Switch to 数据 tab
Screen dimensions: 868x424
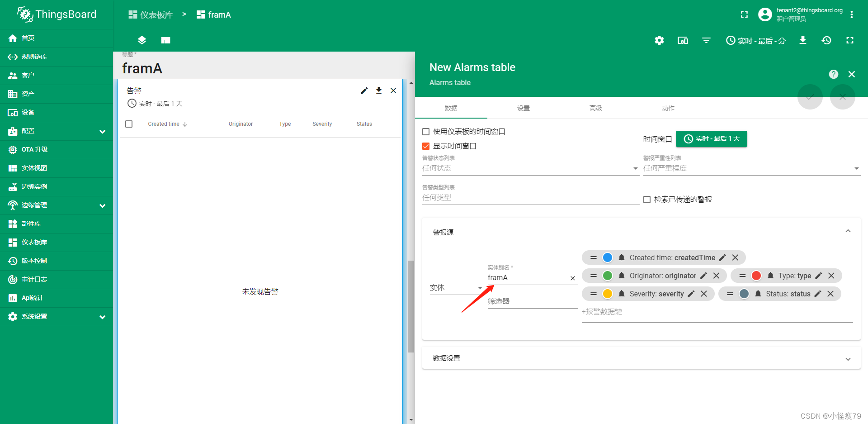(x=451, y=108)
